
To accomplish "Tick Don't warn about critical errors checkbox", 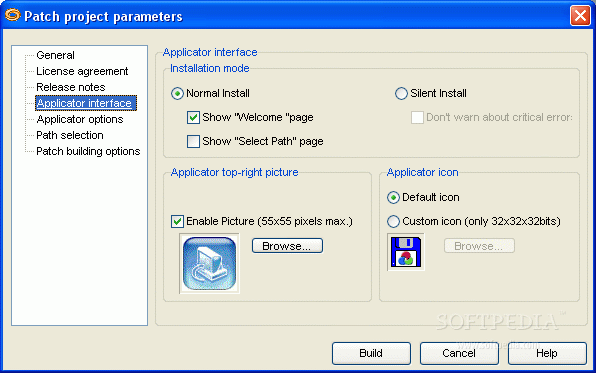I will [417, 117].
